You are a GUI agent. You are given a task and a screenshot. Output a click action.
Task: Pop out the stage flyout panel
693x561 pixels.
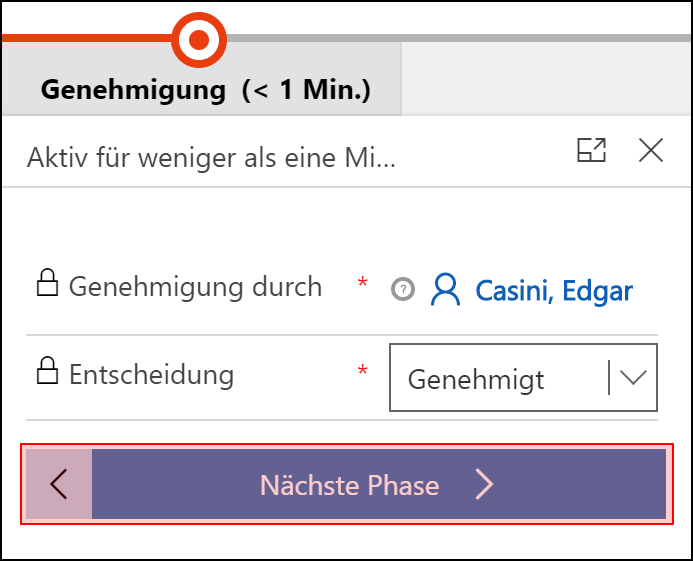click(591, 150)
